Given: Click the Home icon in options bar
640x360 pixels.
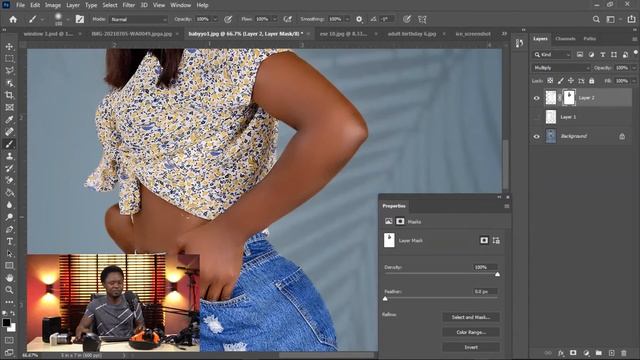Looking at the screenshot, I should point(13,19).
